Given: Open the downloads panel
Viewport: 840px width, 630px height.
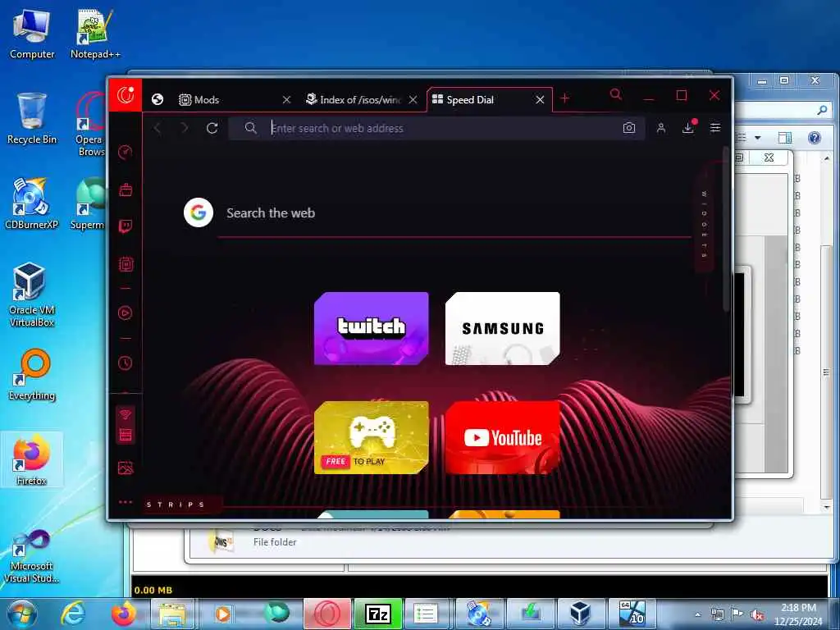Looking at the screenshot, I should point(688,127).
